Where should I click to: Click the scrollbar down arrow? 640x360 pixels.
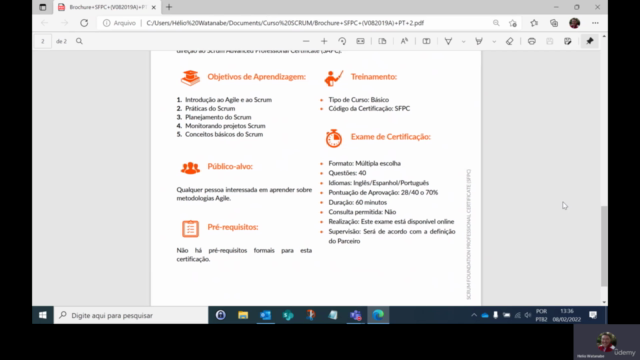[604, 302]
